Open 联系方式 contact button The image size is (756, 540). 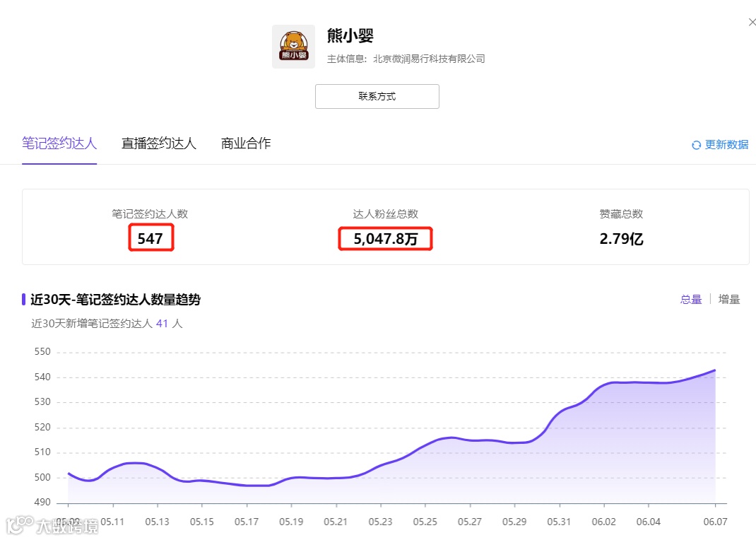pos(377,96)
